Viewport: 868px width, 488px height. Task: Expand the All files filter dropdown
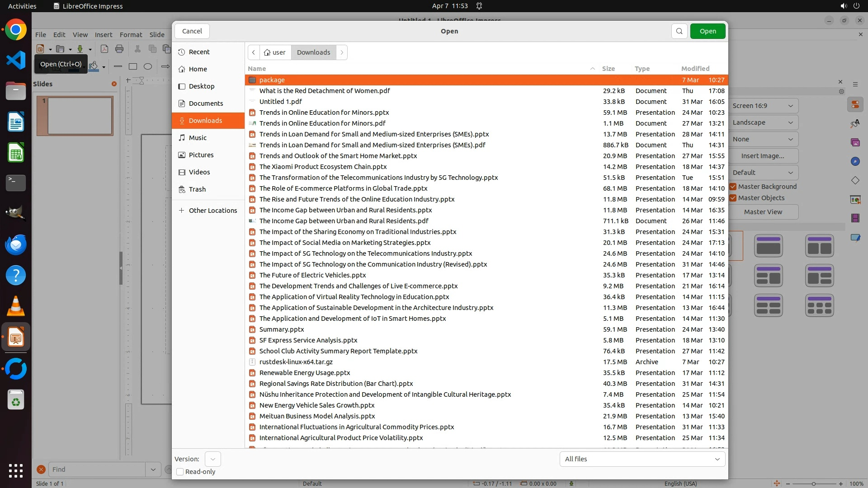642,459
